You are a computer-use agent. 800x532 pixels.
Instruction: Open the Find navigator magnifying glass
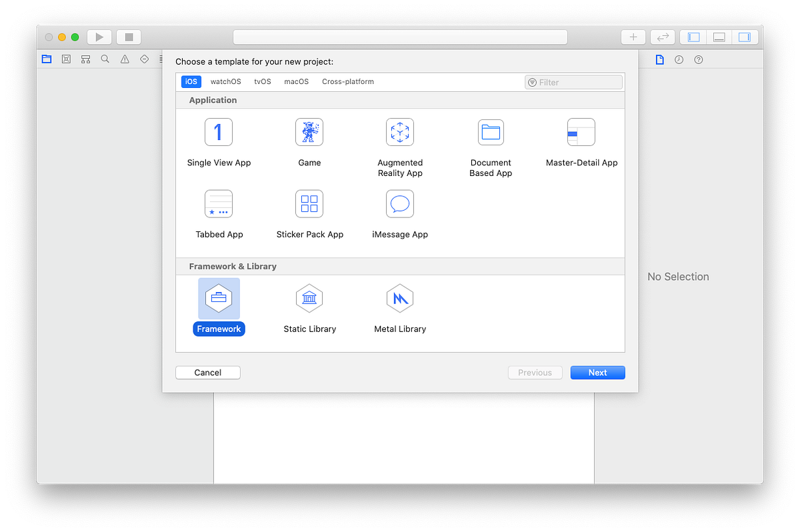[x=105, y=59]
